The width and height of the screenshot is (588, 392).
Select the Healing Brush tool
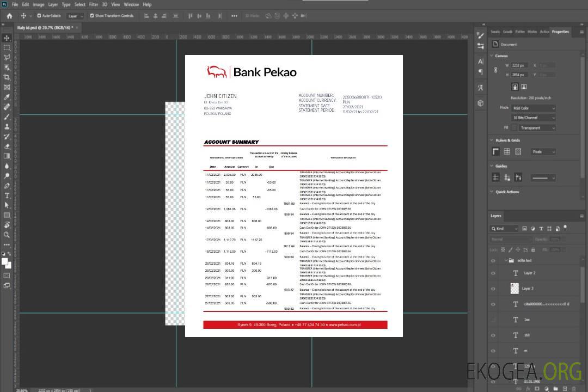[7, 107]
